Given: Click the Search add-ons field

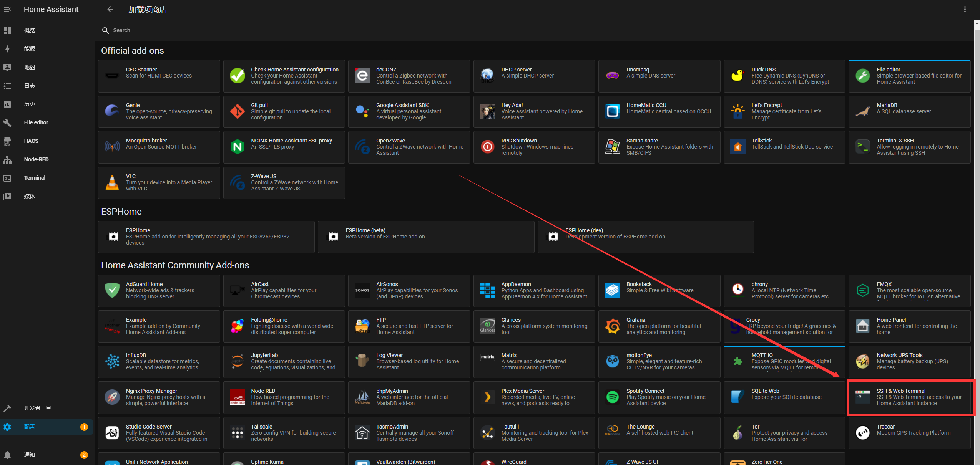Looking at the screenshot, I should point(534,30).
